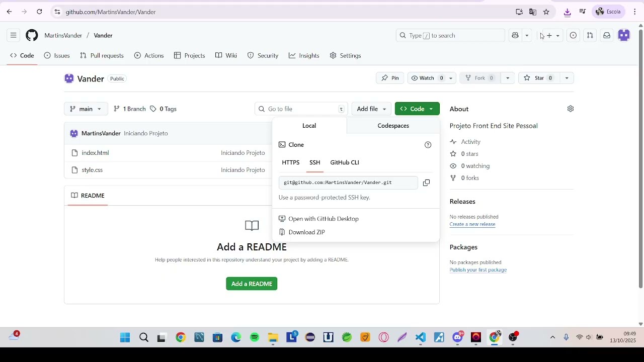Open Microsoft Edge from the taskbar
The height and width of the screenshot is (362, 644).
pyautogui.click(x=236, y=337)
